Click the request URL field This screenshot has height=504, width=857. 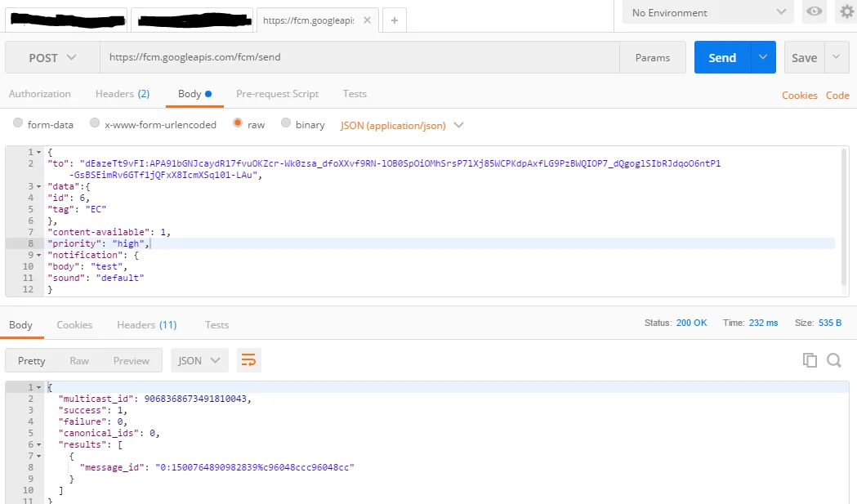359,58
